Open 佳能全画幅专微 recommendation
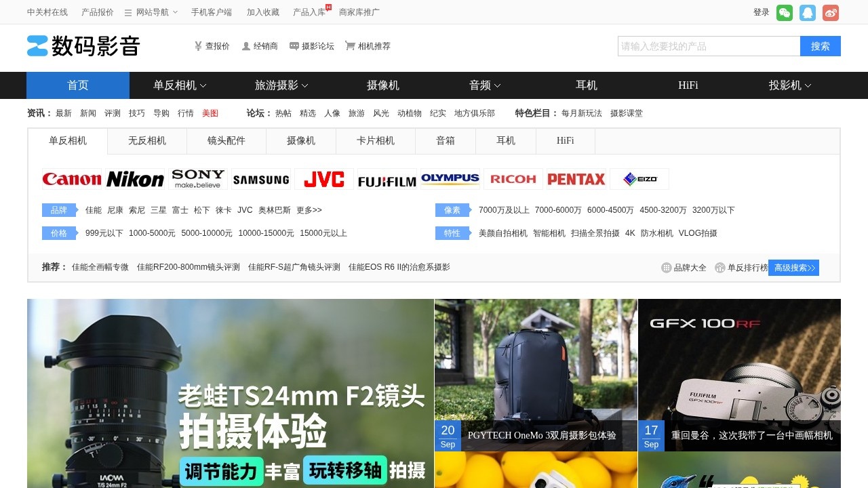The width and height of the screenshot is (868, 488). click(100, 268)
